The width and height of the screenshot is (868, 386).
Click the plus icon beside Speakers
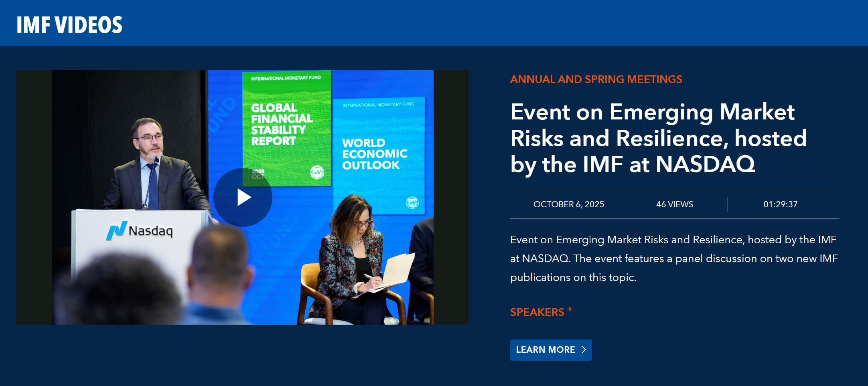[x=570, y=309]
